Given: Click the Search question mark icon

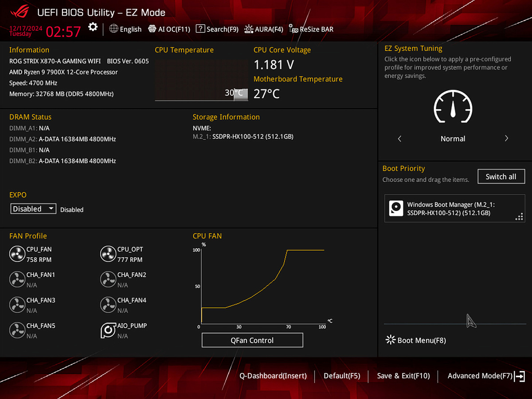Looking at the screenshot, I should [x=200, y=29].
